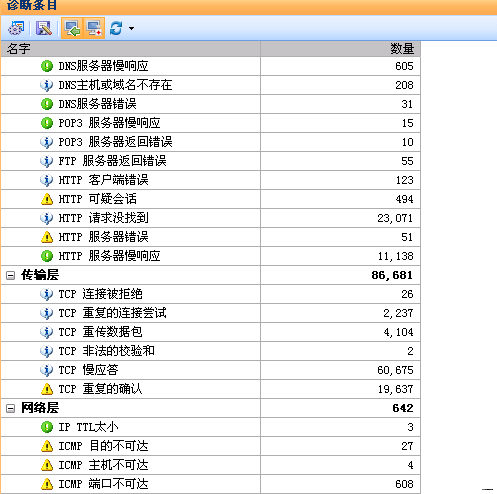Click info icon beside DNS主机或域名不存在
The image size is (497, 494).
pyautogui.click(x=47, y=85)
